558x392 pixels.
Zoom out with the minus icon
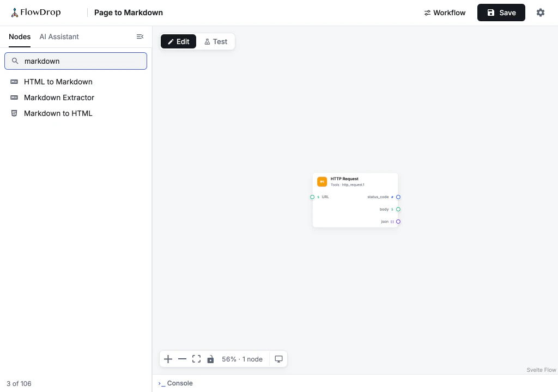point(182,359)
